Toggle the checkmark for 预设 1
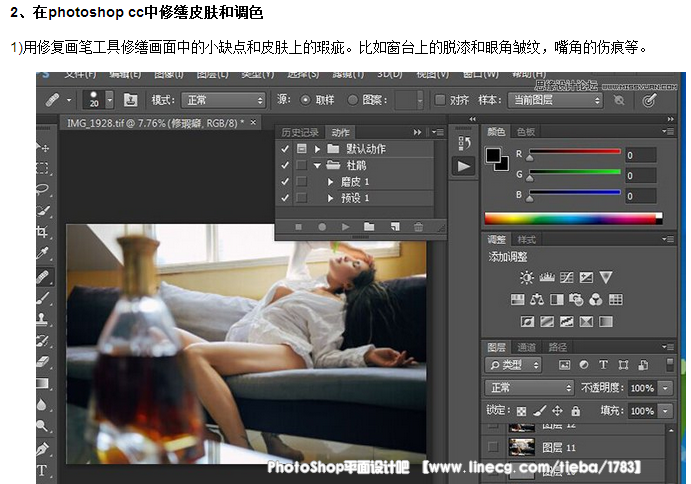691x484 pixels. 285,198
